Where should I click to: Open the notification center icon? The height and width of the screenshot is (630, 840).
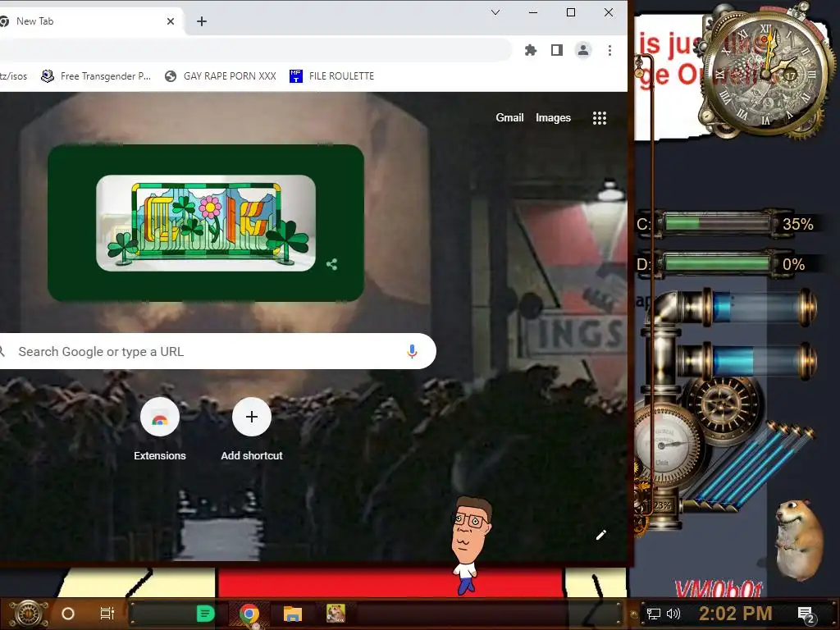point(806,615)
